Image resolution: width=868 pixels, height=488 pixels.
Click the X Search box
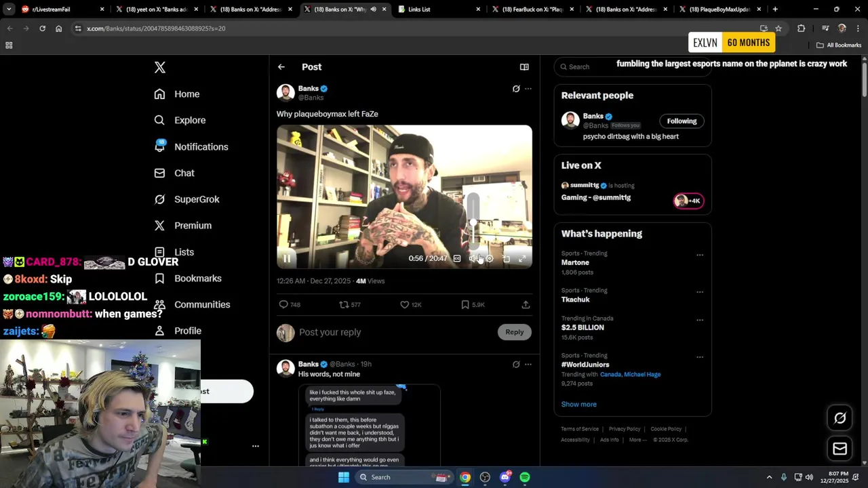pos(633,66)
